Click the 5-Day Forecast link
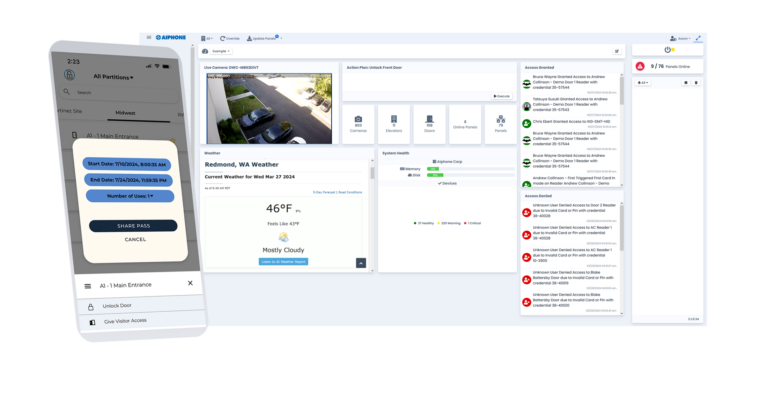Image resolution: width=768 pixels, height=403 pixels. tap(324, 192)
